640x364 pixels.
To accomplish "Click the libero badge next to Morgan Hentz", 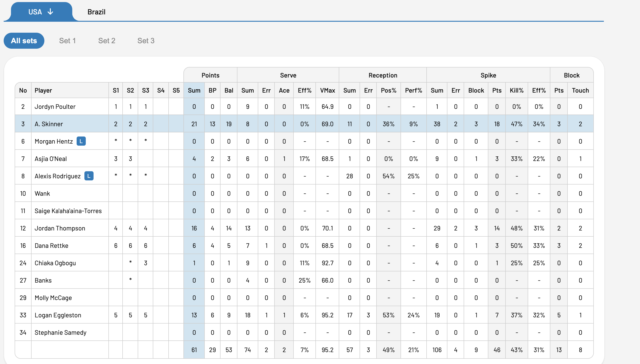I will [x=81, y=141].
